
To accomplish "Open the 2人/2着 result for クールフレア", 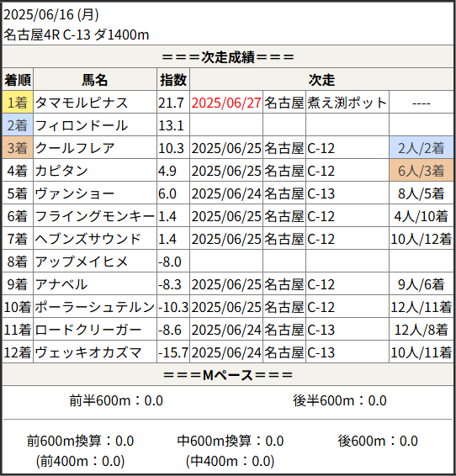I will 422,148.
